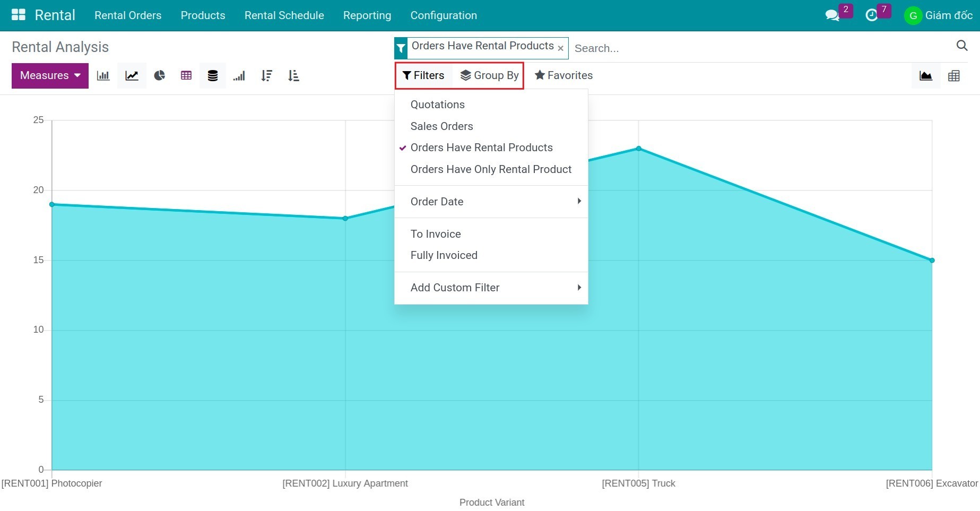Click the Rental Analysis heading
980x511 pixels.
pos(60,47)
